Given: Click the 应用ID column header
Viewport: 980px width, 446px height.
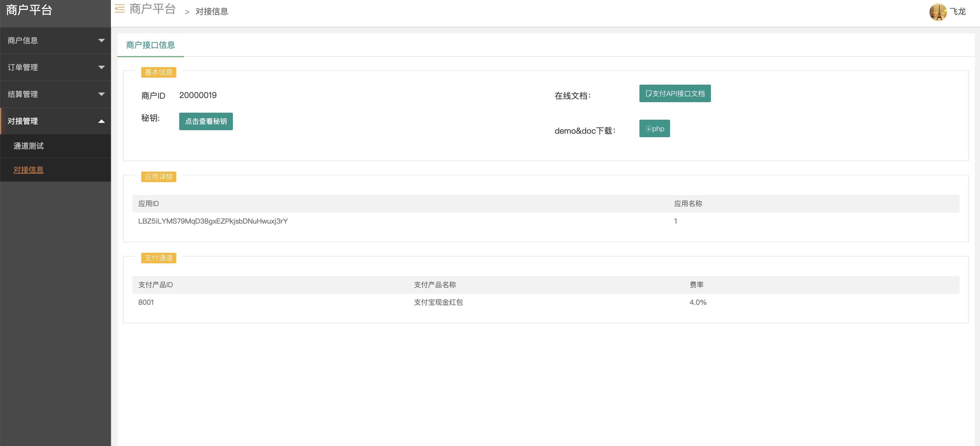Looking at the screenshot, I should pyautogui.click(x=148, y=204).
